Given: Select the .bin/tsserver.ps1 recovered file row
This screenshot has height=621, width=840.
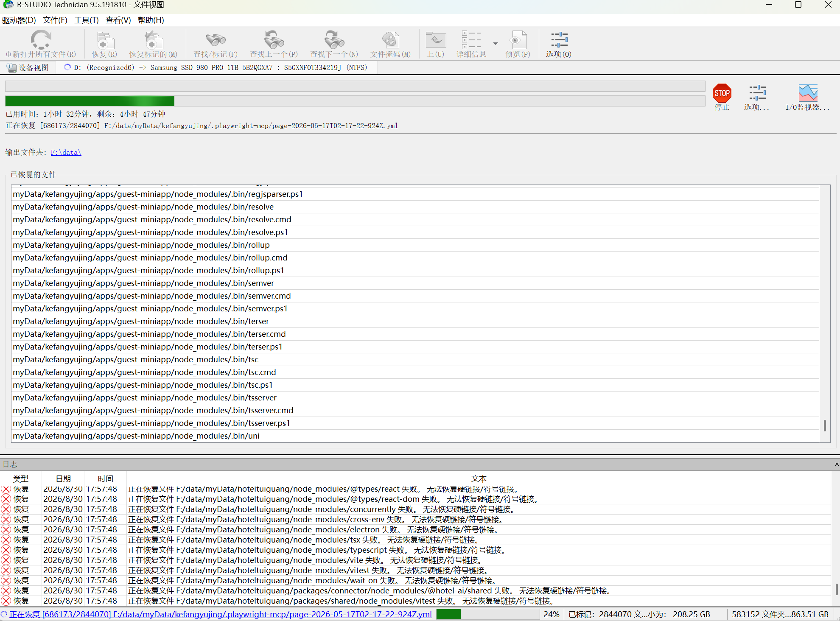Looking at the screenshot, I should tap(415, 423).
